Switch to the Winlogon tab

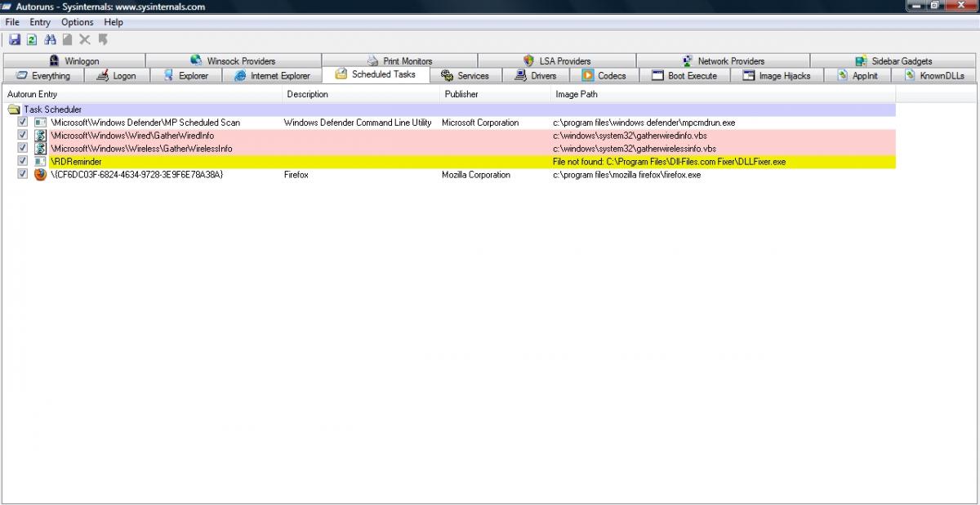(x=73, y=60)
